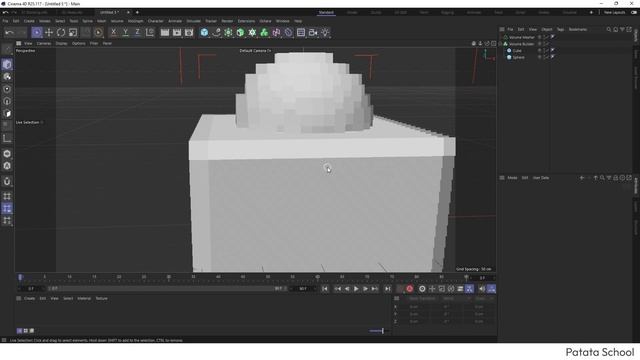640x360 pixels.
Task: Toggle X axis lock
Action: pos(113,32)
